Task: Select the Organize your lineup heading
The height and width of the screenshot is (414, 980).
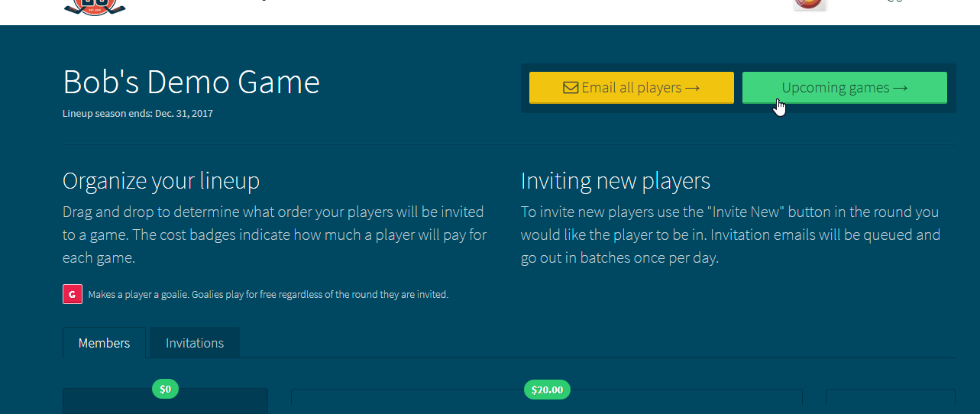Action: click(161, 181)
